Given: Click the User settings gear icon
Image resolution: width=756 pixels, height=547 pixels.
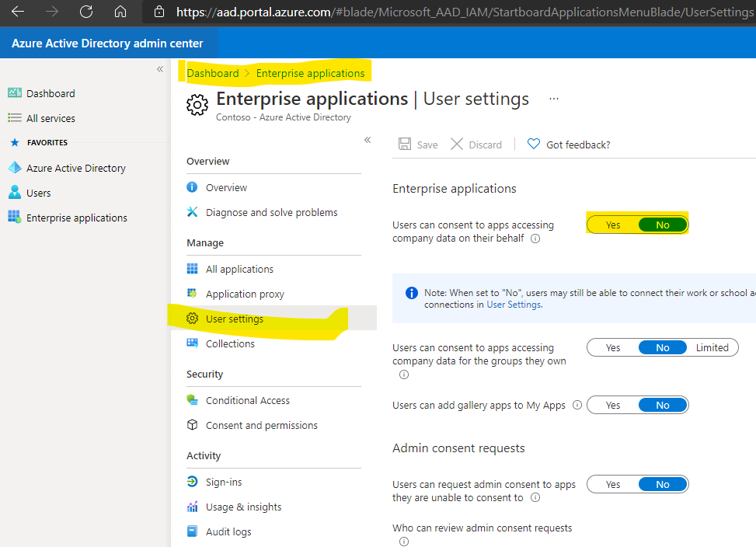Looking at the screenshot, I should coord(192,318).
